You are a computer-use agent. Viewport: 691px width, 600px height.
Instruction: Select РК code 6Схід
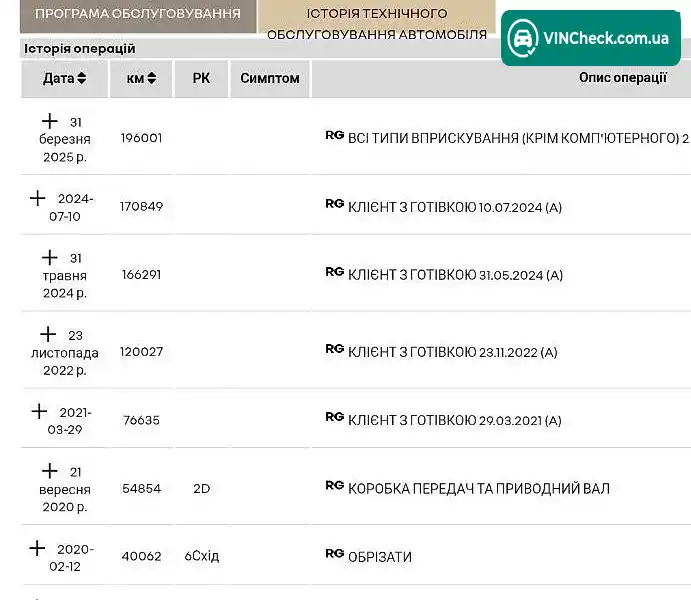[201, 556]
